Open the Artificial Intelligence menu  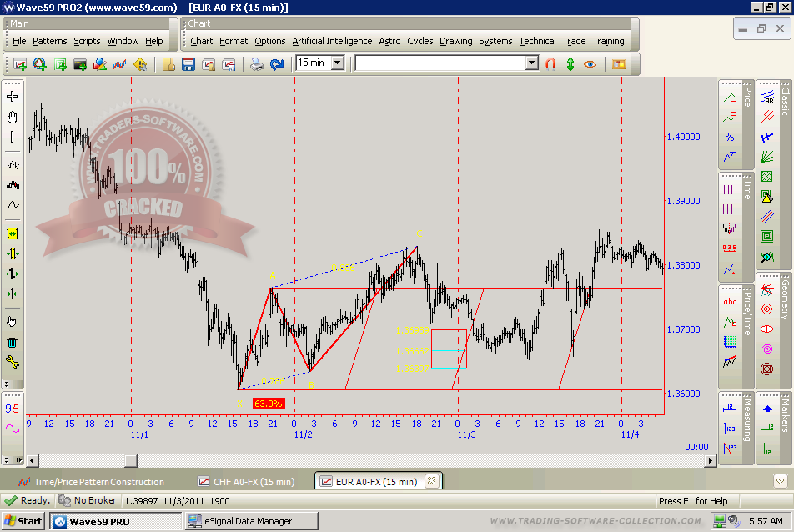332,41
